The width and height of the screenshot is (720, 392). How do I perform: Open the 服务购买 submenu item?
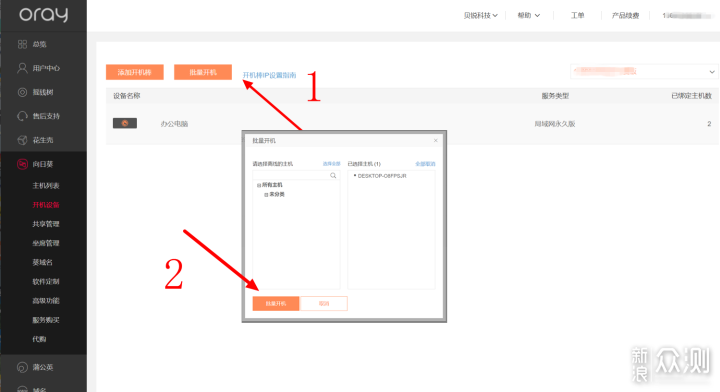(x=46, y=320)
